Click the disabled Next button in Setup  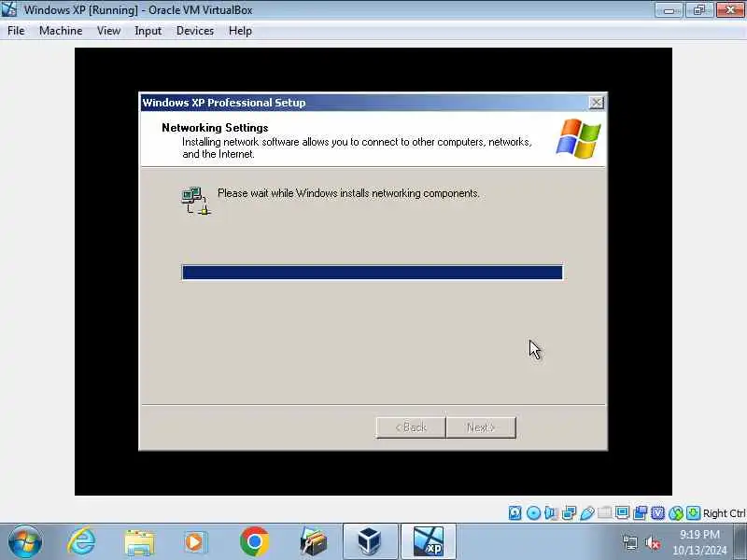pos(481,427)
